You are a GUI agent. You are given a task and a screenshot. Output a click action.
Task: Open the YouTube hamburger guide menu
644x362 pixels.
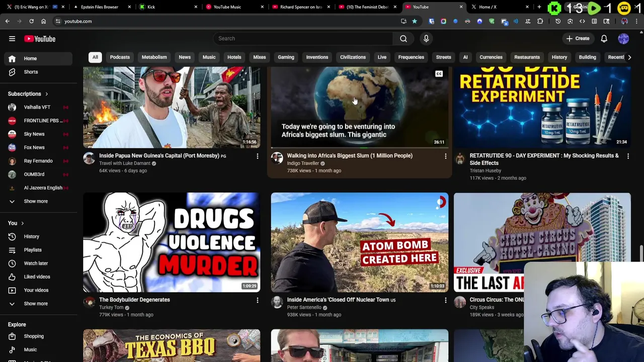pos(12,39)
